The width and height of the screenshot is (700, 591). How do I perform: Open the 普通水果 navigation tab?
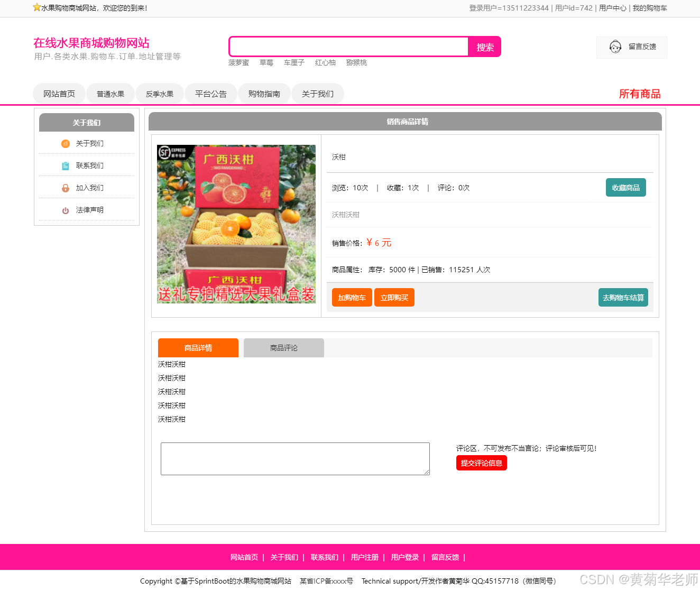pyautogui.click(x=110, y=94)
